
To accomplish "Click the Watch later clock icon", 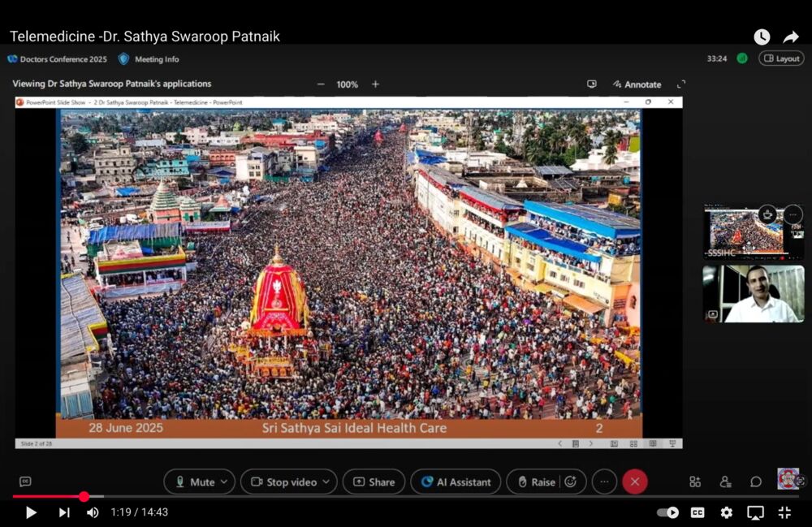I will click(762, 37).
